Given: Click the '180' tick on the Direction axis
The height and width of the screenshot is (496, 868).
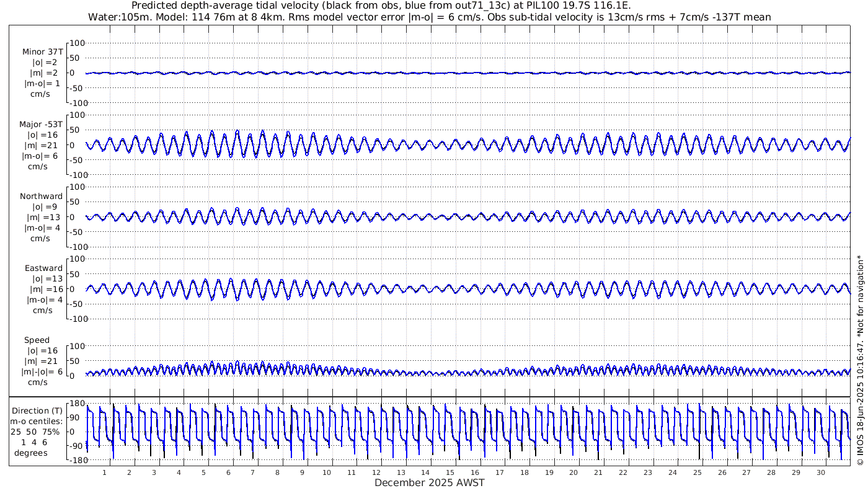Looking at the screenshot, I should 76,404.
